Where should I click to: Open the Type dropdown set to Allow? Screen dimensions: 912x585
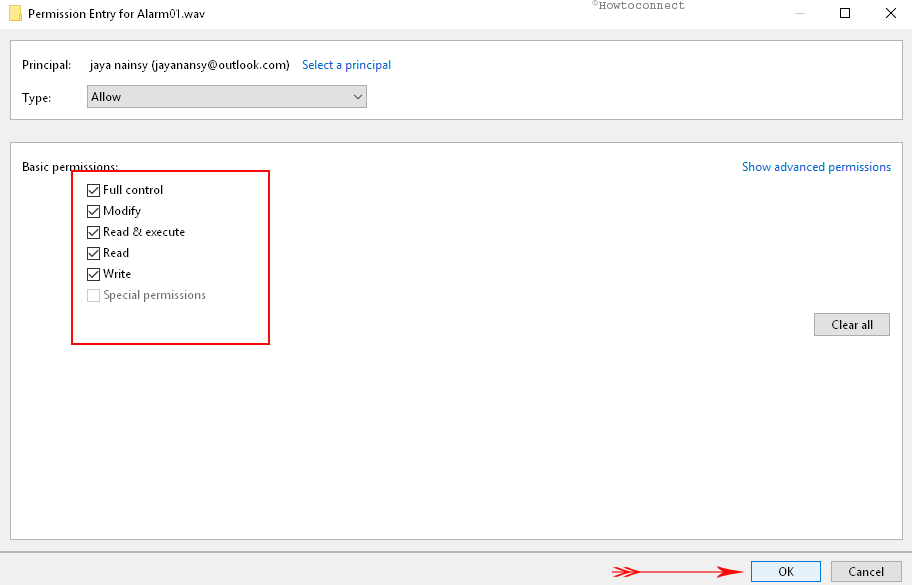(x=227, y=97)
